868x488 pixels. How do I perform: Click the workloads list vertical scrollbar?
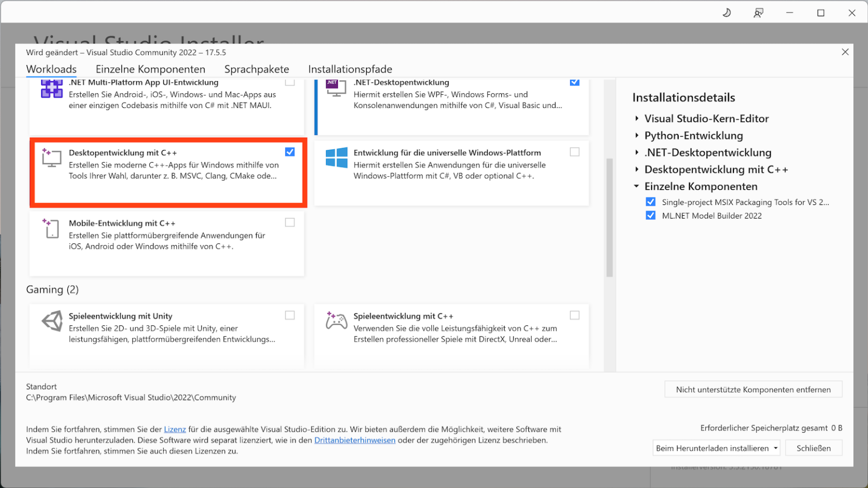tap(610, 218)
